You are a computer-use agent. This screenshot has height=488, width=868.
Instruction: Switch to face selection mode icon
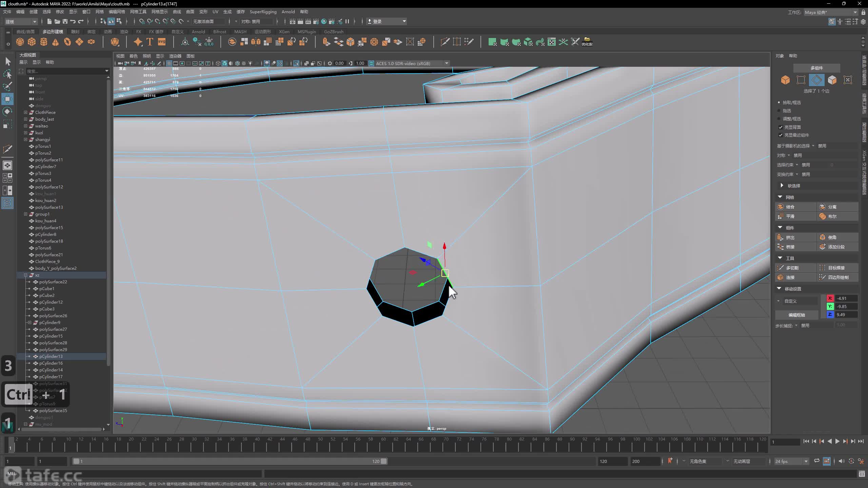pyautogui.click(x=832, y=80)
